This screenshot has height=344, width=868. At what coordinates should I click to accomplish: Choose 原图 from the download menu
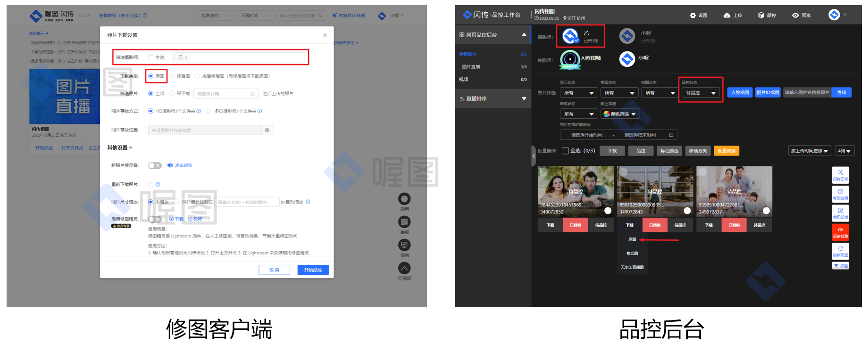(x=632, y=239)
